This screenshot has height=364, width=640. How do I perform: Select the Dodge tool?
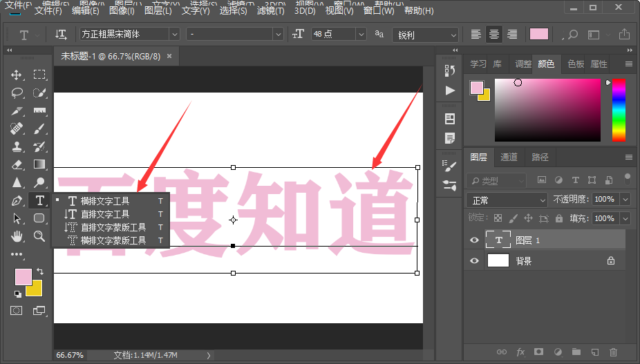pos(39,182)
